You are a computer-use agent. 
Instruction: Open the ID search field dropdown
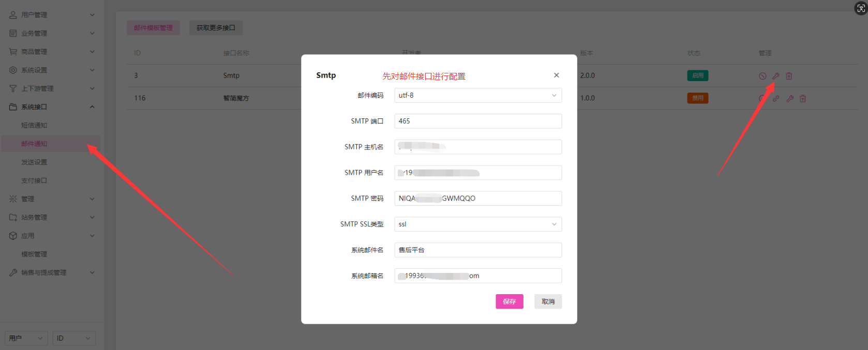point(74,338)
